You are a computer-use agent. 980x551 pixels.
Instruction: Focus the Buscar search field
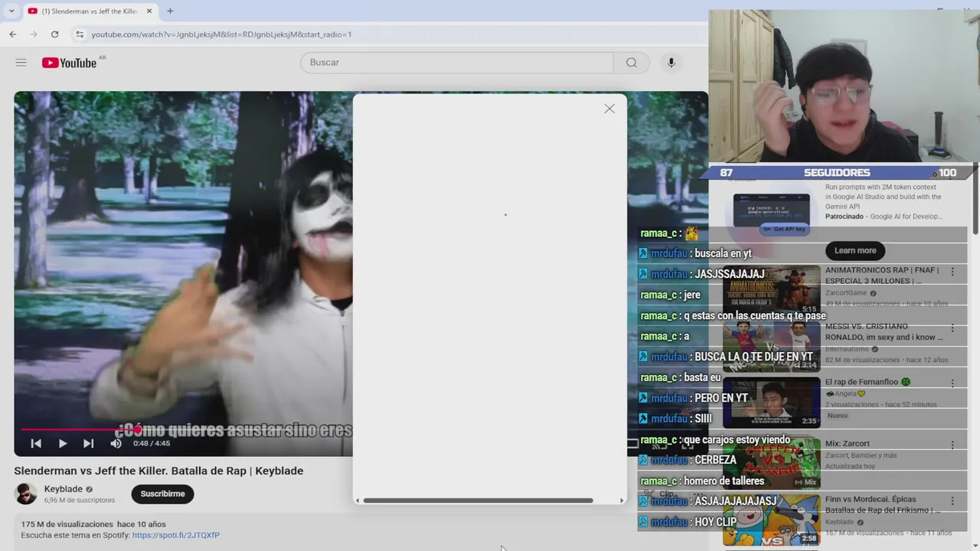(x=457, y=63)
